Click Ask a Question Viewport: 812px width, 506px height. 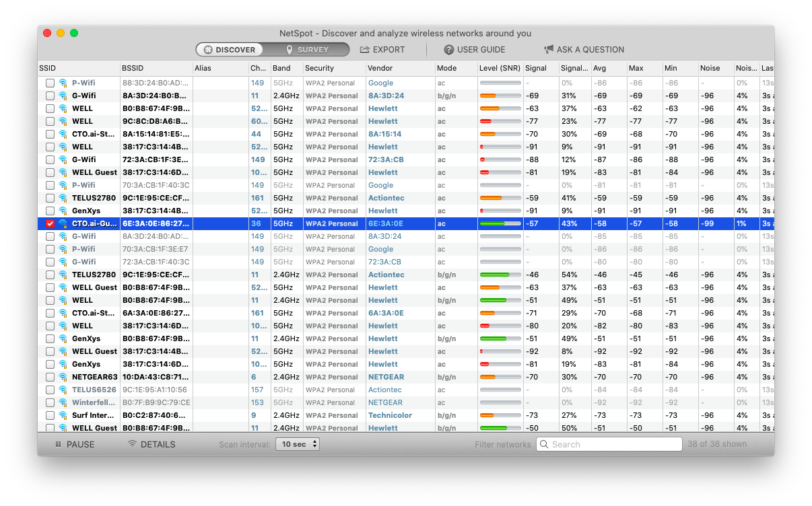584,50
